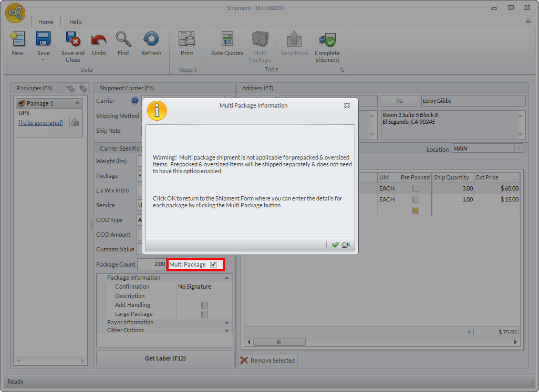Screen dimensions: 539x392
Task: Click the Save icon in ribbon
Action: [43, 40]
